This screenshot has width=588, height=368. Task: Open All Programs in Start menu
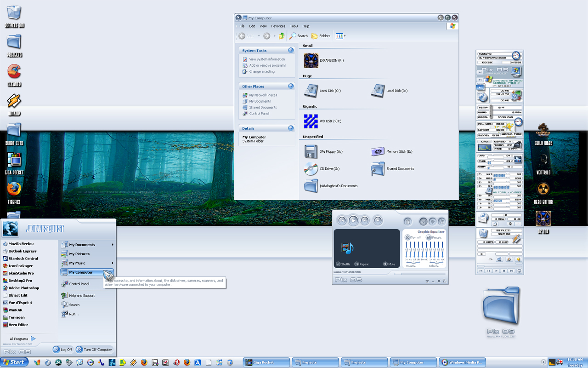pyautogui.click(x=23, y=339)
